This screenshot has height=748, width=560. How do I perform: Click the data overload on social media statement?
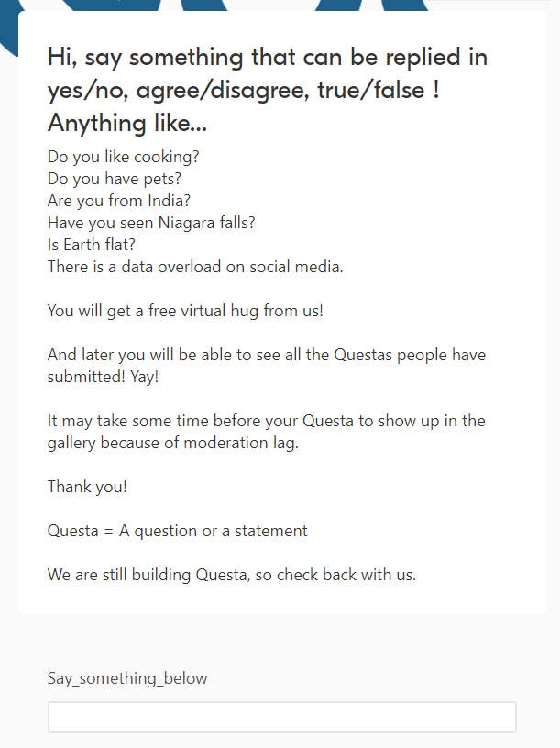click(195, 267)
